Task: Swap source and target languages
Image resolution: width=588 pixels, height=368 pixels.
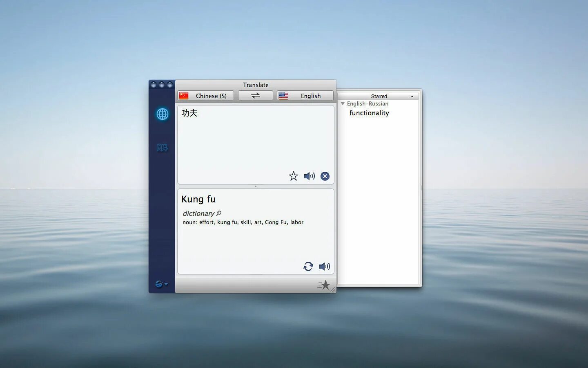Action: pyautogui.click(x=256, y=96)
